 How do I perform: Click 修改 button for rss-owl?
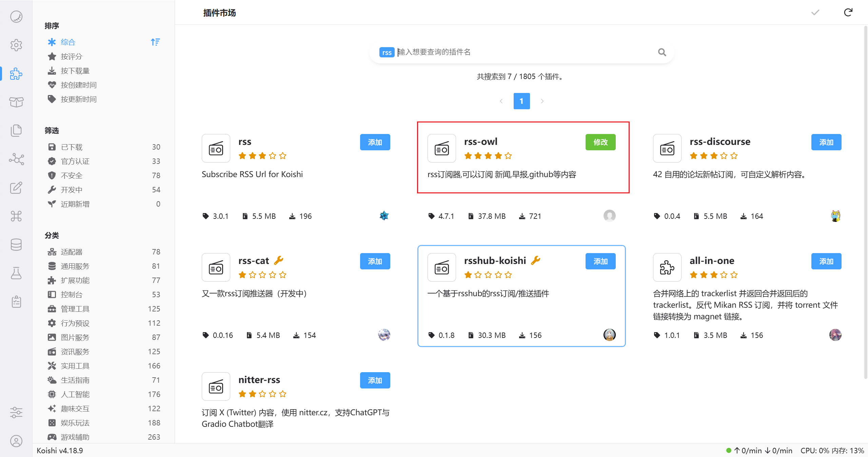click(600, 142)
